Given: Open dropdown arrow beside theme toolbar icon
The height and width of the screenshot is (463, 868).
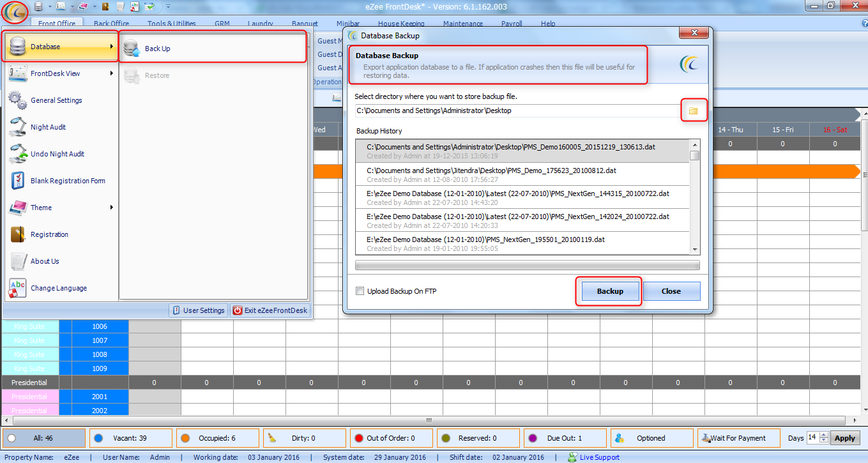Looking at the screenshot, I should tap(95, 6).
